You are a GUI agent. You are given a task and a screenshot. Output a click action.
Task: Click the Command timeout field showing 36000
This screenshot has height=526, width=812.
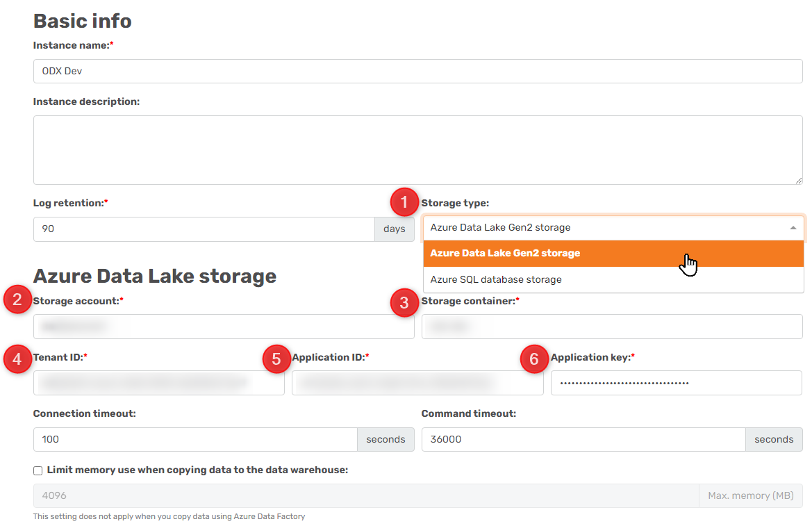[x=583, y=439]
